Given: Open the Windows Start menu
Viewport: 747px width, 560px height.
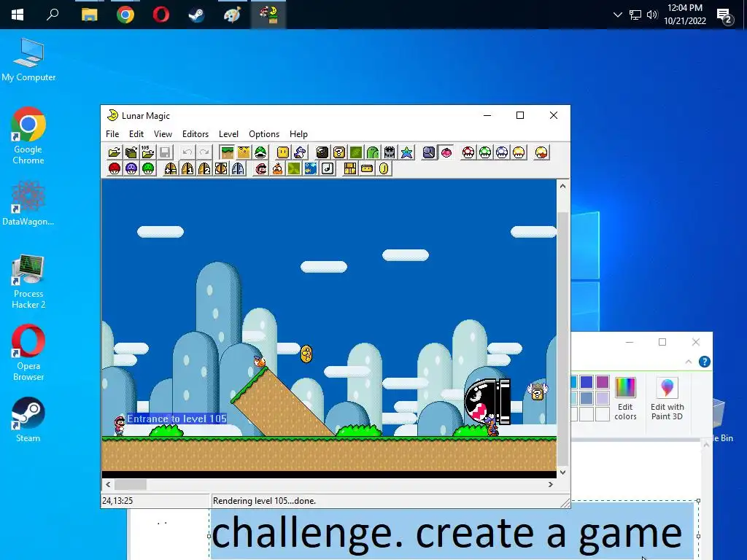Looking at the screenshot, I should [18, 15].
